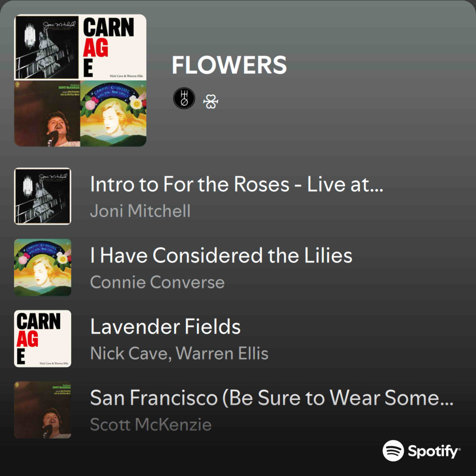This screenshot has height=476, width=476.
Task: Click the Intro to For the Roses track thumbnail
Action: coord(43,196)
